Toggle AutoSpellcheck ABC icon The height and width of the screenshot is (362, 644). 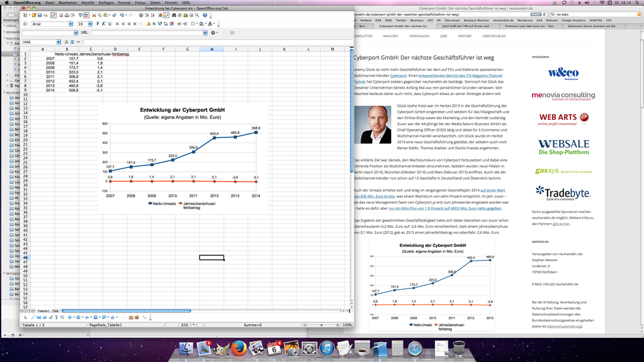(x=86, y=15)
